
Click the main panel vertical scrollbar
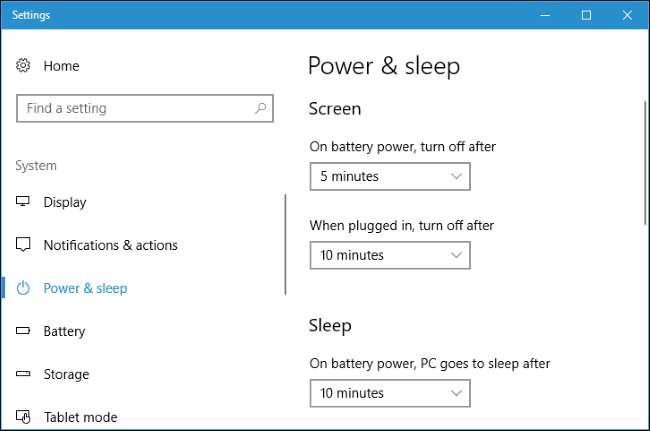click(644, 160)
